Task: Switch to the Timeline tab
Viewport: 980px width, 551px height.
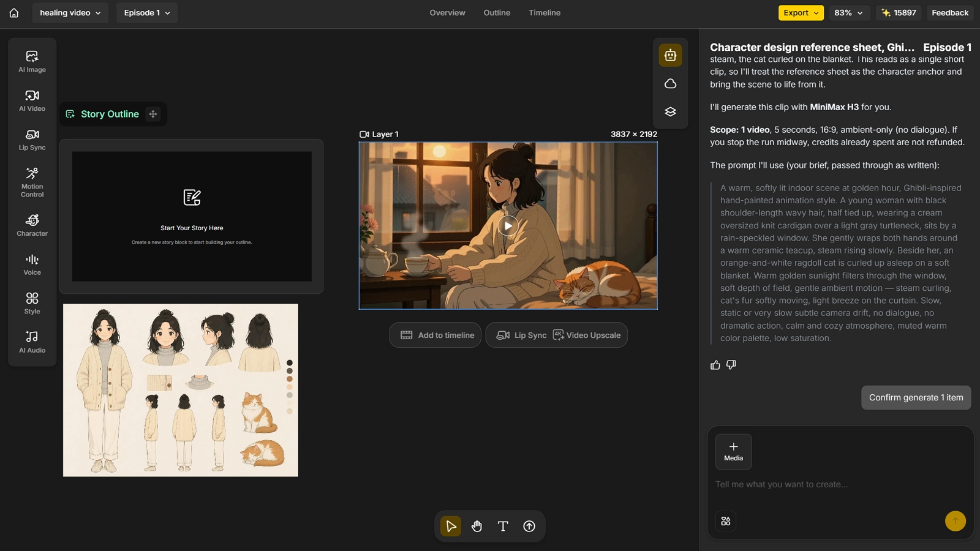Action: coord(545,13)
